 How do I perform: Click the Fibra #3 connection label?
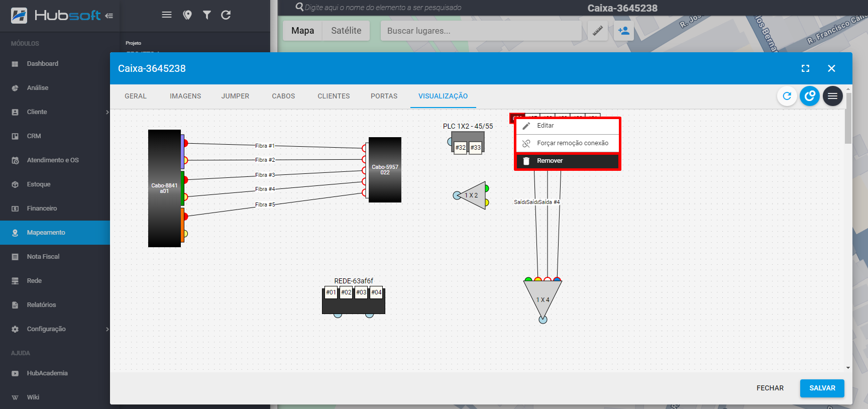[x=265, y=175]
